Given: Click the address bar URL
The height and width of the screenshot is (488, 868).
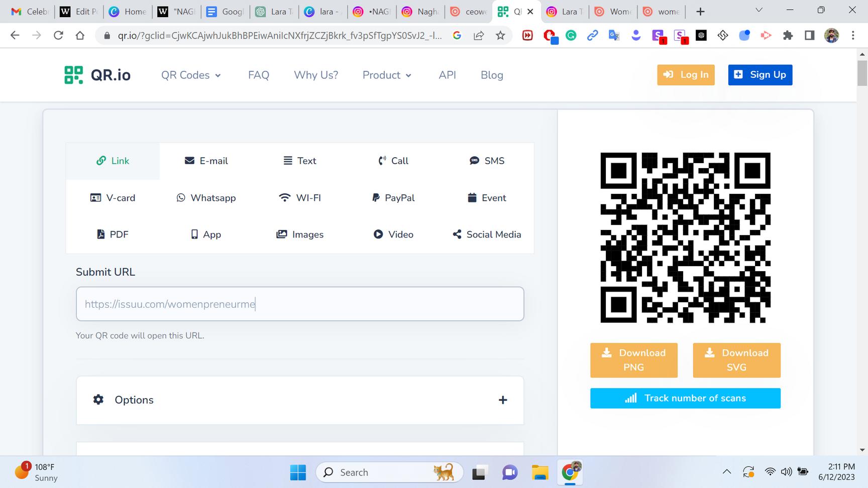Looking at the screenshot, I should point(280,35).
